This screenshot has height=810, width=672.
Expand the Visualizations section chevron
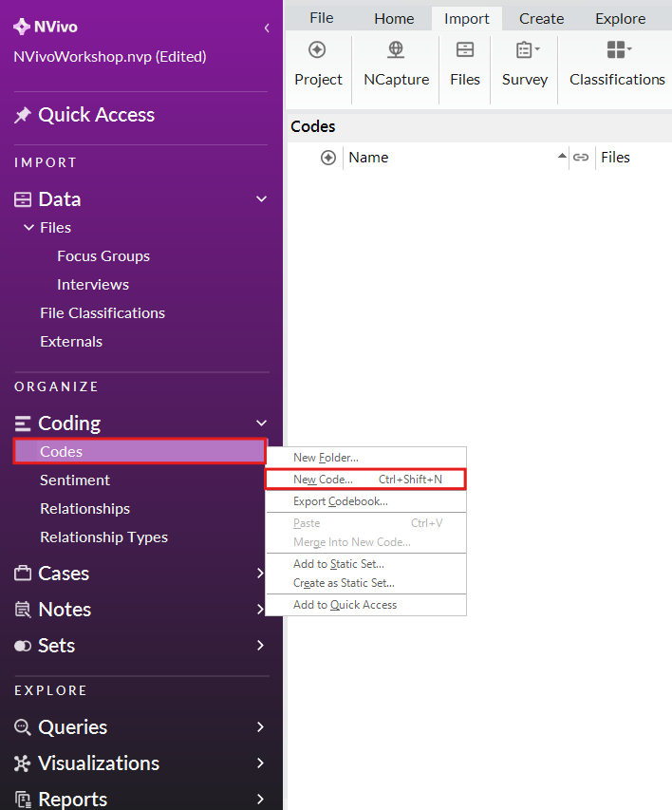(260, 763)
